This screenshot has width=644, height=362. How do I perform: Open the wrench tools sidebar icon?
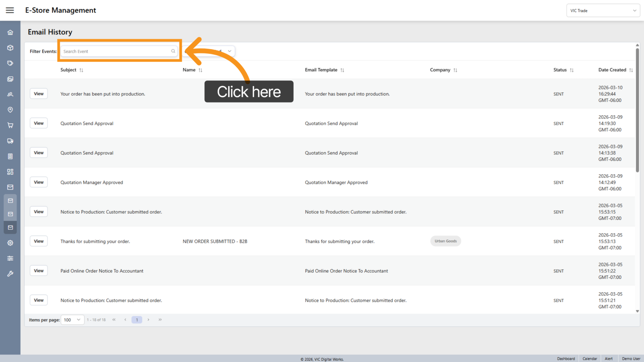click(10, 274)
